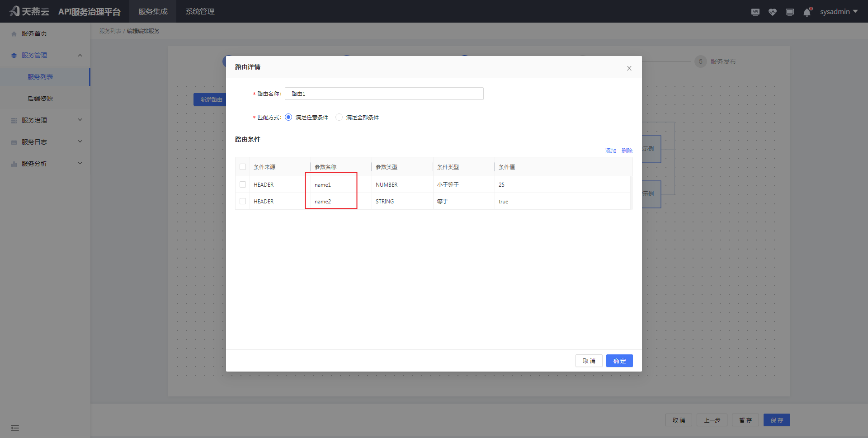Select the 服务集成 menu item
The image size is (868, 438).
click(x=153, y=11)
